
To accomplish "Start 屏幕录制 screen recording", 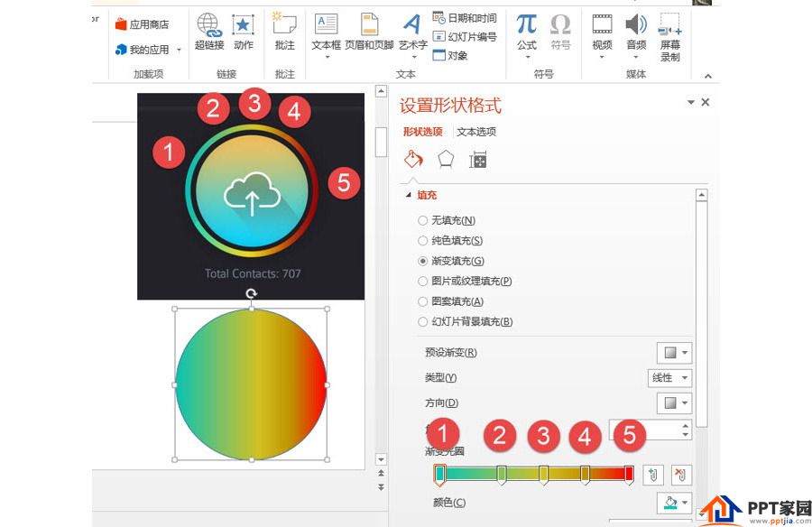I will pyautogui.click(x=669, y=37).
